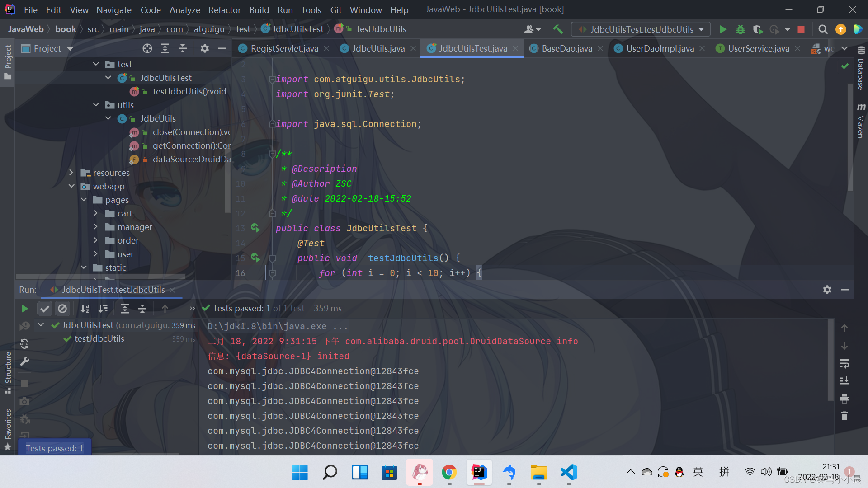Click gutter run icon beside class JdbcUtilsTest
This screenshot has width=868, height=488.
pos(255,228)
